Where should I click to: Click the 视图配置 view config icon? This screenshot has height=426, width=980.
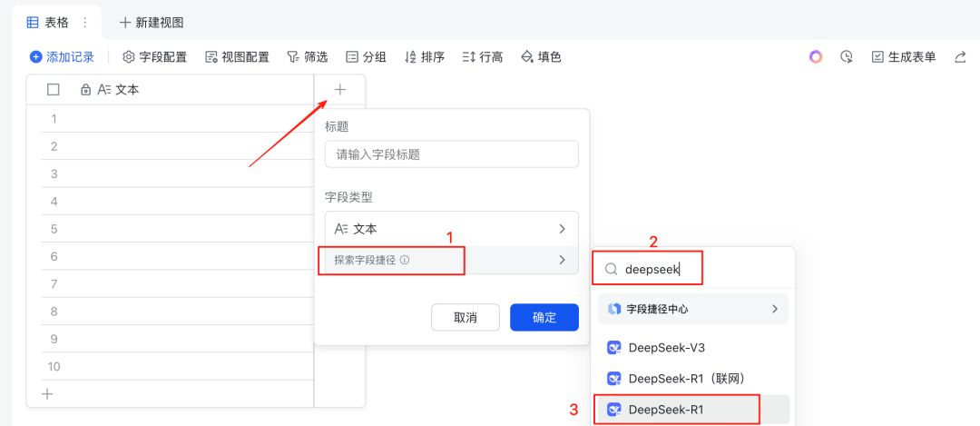[211, 57]
